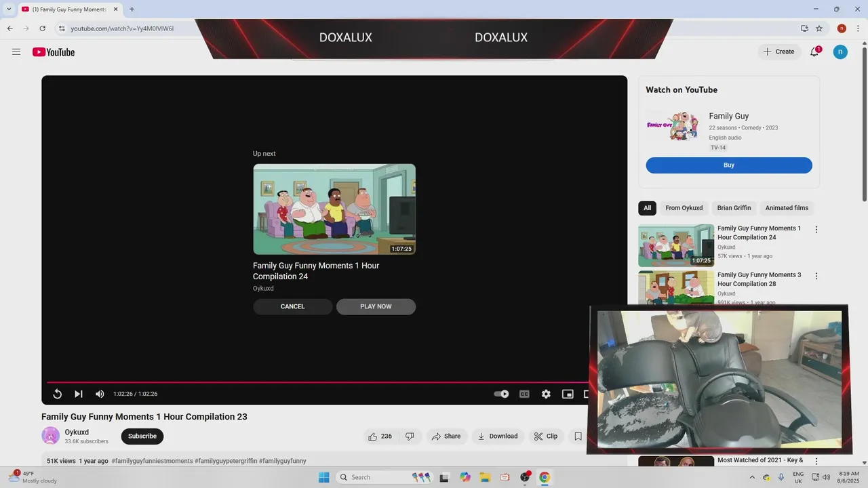Open OBS Studio from taskbar

[x=525, y=477]
